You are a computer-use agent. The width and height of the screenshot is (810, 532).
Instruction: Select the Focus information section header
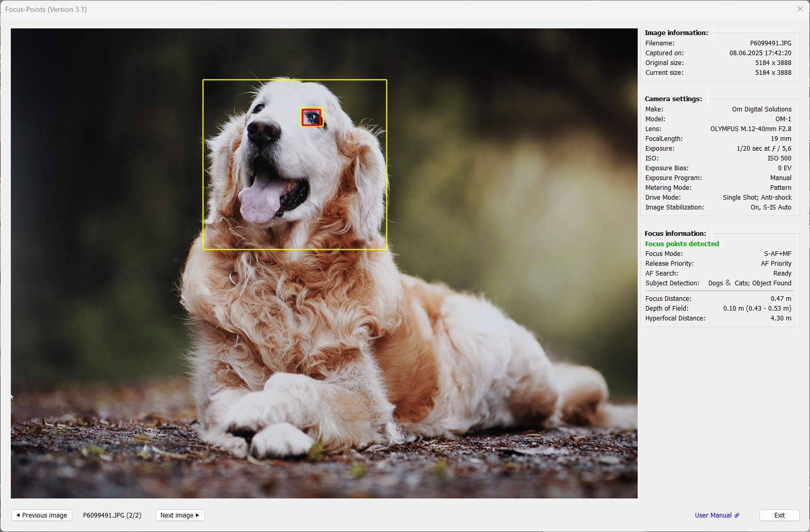click(x=675, y=233)
